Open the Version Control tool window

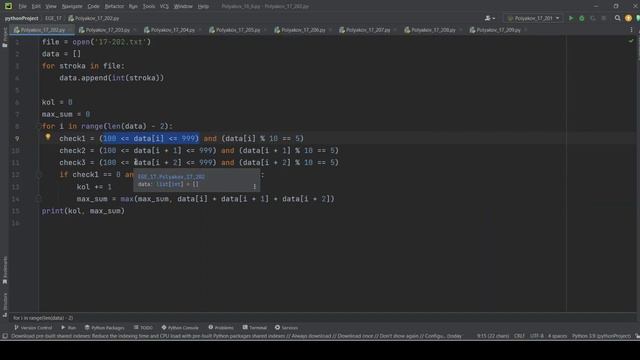(33, 328)
